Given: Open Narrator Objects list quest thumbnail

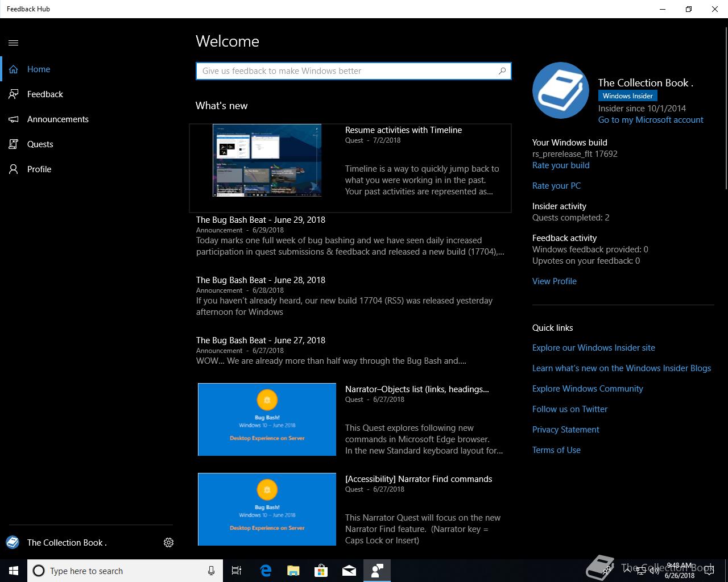Looking at the screenshot, I should (267, 419).
